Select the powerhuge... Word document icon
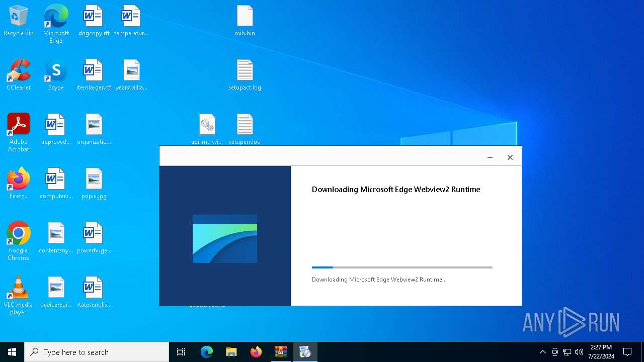The height and width of the screenshot is (362, 644). click(x=94, y=238)
